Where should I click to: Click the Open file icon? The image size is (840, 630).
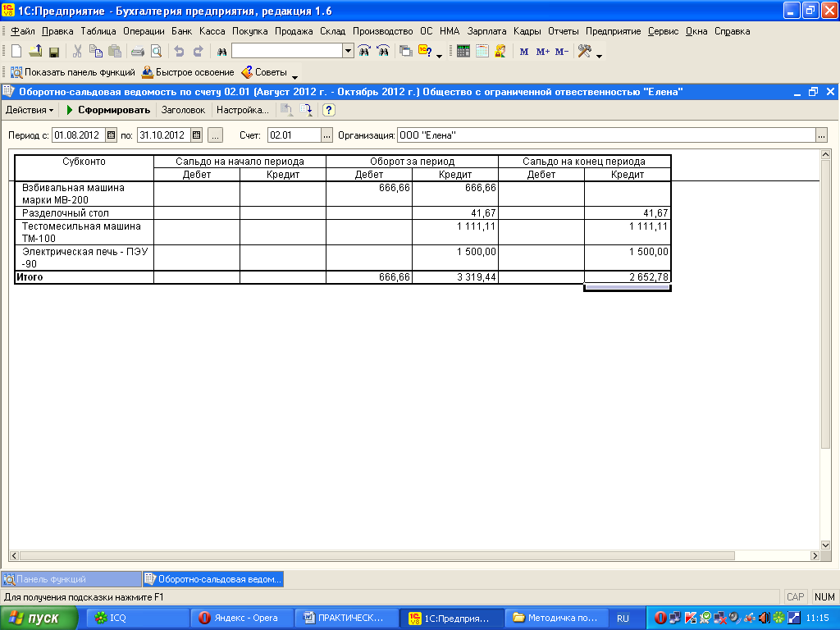click(35, 52)
